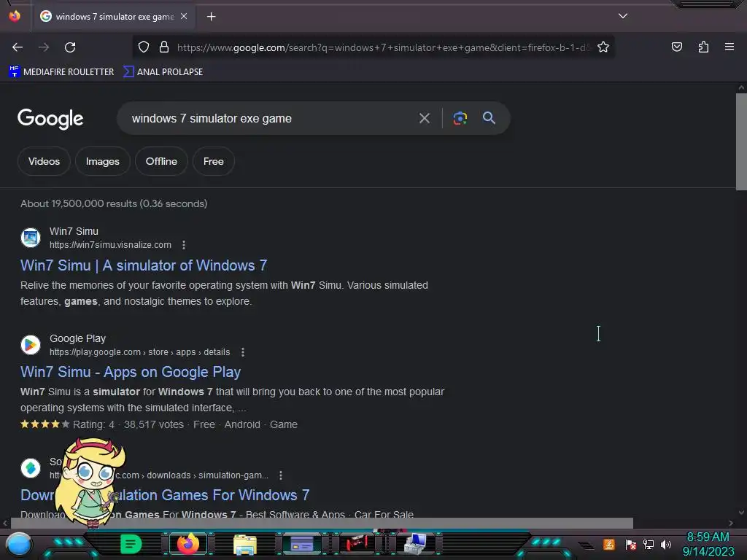
Task: Click the Firefox icon in title bar
Action: [15, 16]
